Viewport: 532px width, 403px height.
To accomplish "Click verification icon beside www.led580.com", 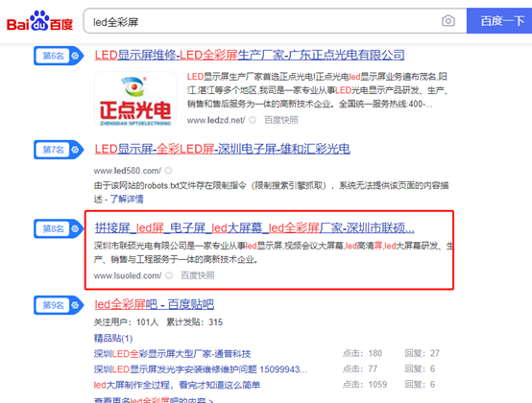I will pyautogui.click(x=168, y=171).
